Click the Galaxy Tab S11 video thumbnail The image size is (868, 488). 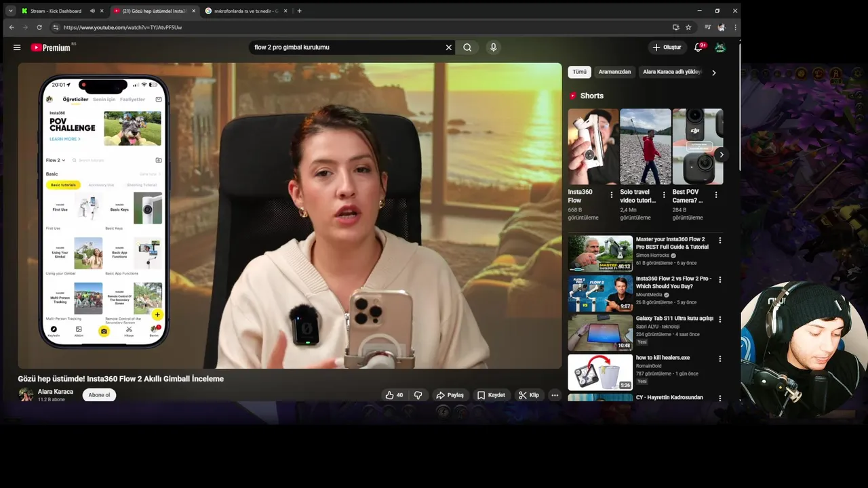coord(600,333)
